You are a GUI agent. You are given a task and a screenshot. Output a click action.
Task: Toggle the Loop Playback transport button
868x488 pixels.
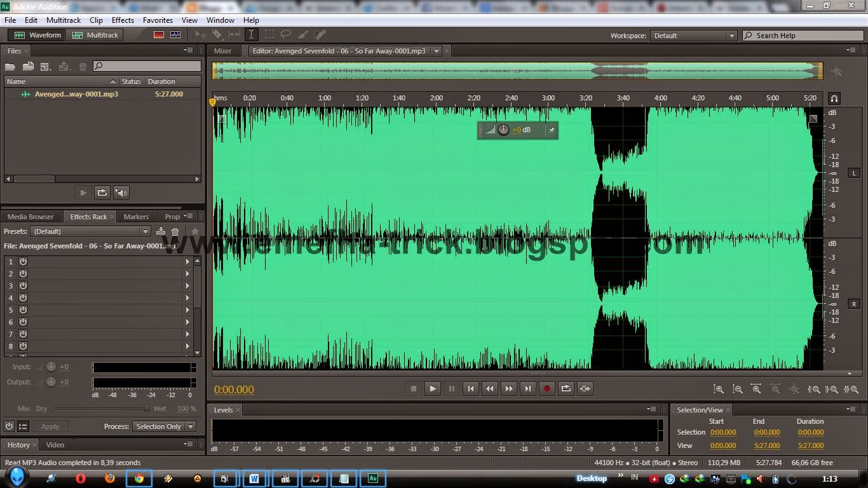[x=566, y=388]
